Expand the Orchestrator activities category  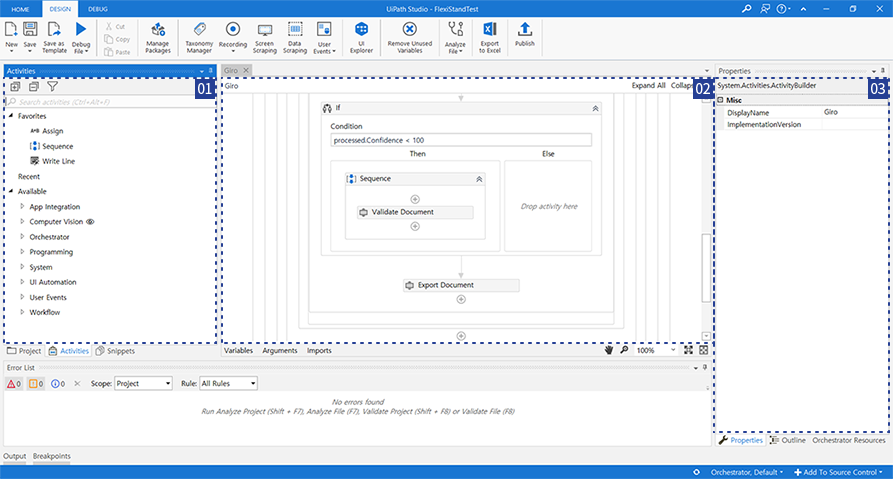(22, 236)
